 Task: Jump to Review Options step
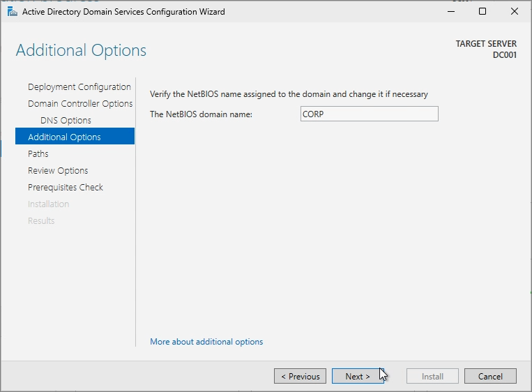[x=58, y=170]
